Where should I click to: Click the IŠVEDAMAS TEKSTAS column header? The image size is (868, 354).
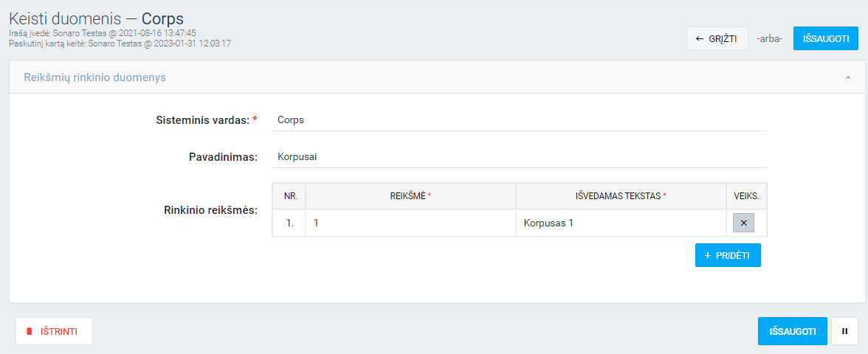(x=620, y=196)
